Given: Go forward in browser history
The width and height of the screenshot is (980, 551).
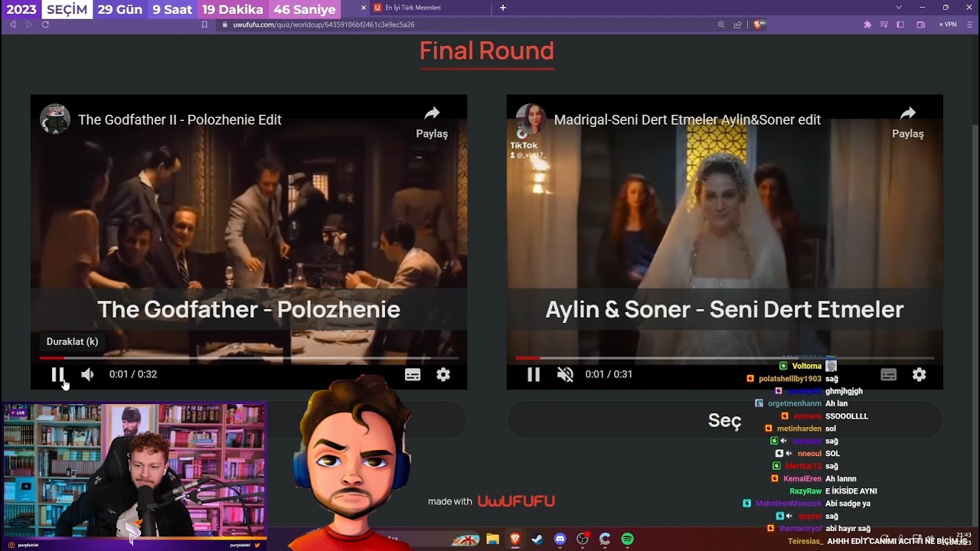Looking at the screenshot, I should click(29, 24).
